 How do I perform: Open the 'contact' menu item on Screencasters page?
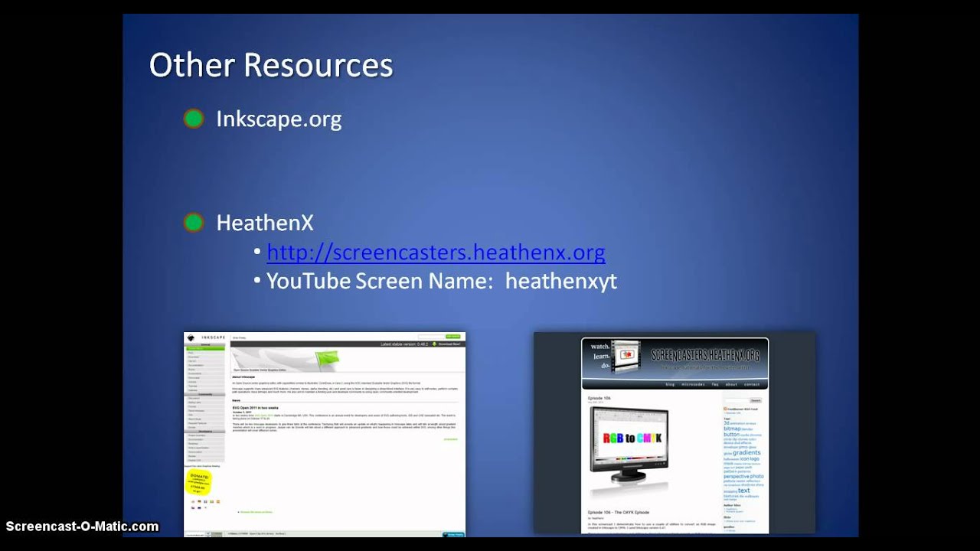point(752,384)
